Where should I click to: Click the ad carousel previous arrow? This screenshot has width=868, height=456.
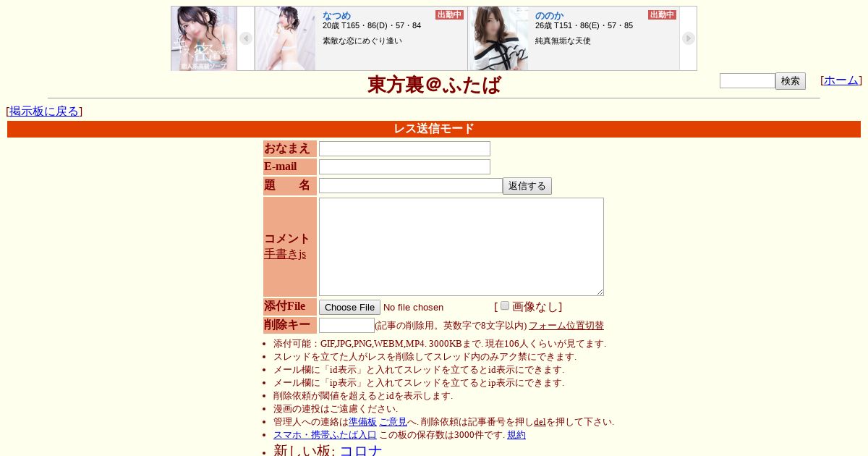coord(246,38)
